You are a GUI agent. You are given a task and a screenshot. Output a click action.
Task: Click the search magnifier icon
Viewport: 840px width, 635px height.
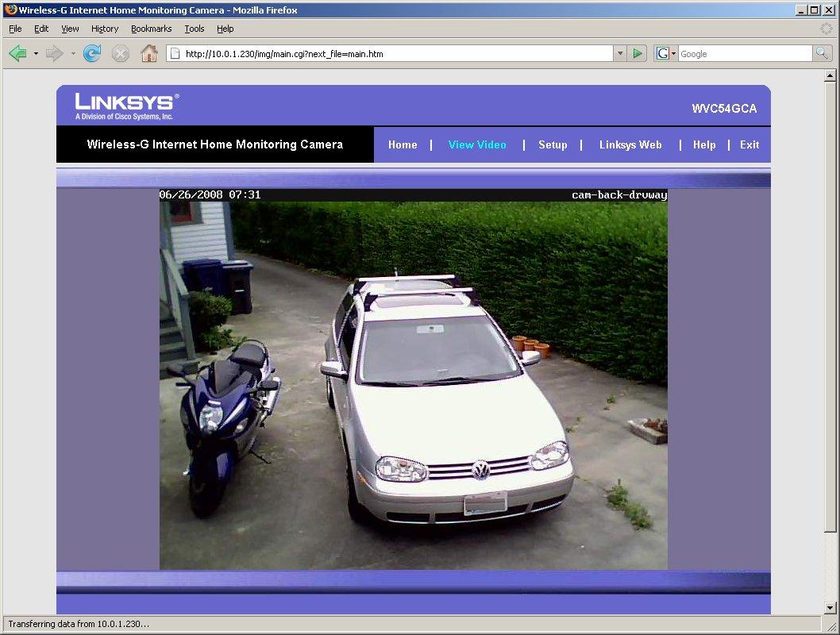[x=822, y=53]
